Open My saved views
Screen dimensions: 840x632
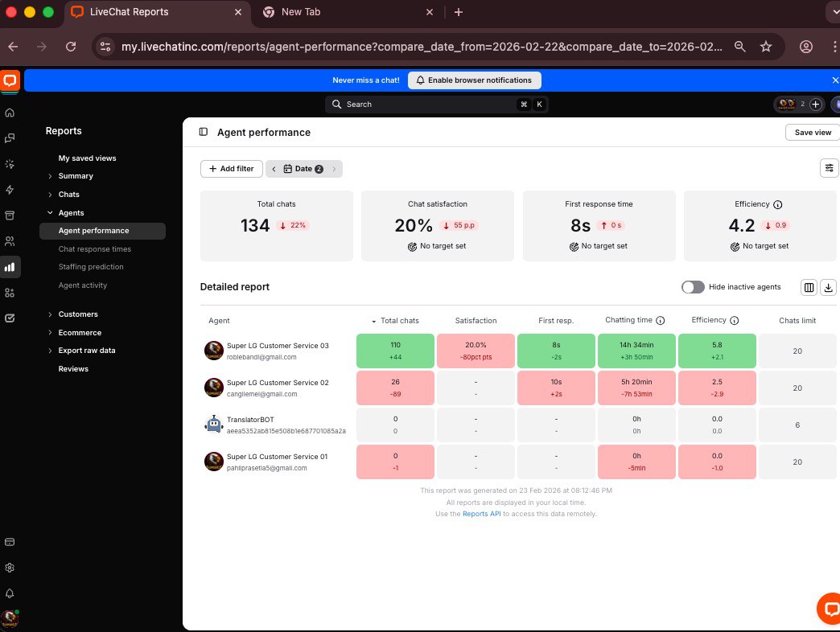pos(88,158)
